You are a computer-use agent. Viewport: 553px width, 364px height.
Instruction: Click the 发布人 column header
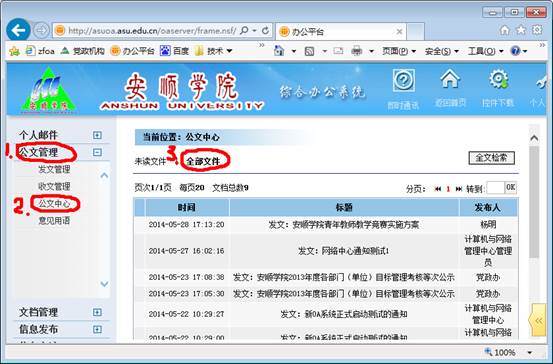coord(488,207)
